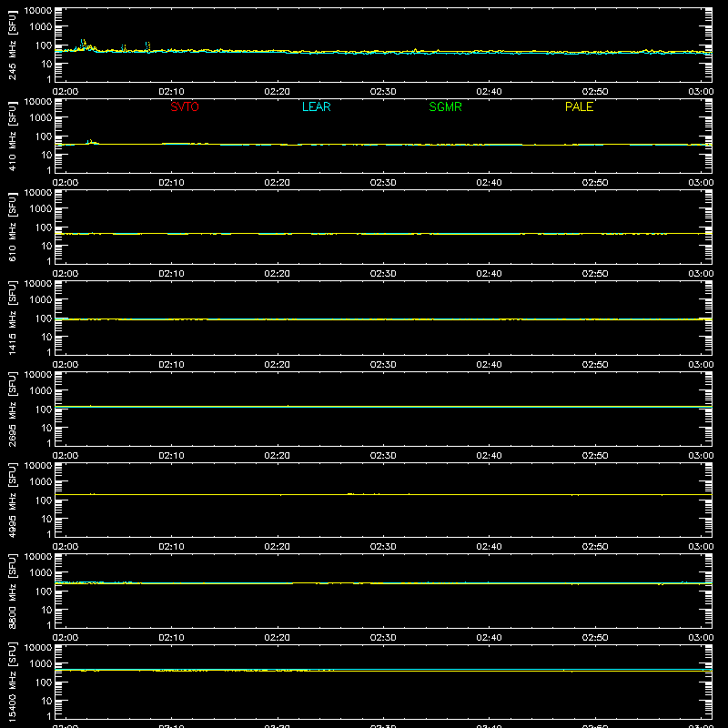728x728 pixels.
Task: Click the 03:00 time label under the 245 MHz plot
Action: (701, 92)
